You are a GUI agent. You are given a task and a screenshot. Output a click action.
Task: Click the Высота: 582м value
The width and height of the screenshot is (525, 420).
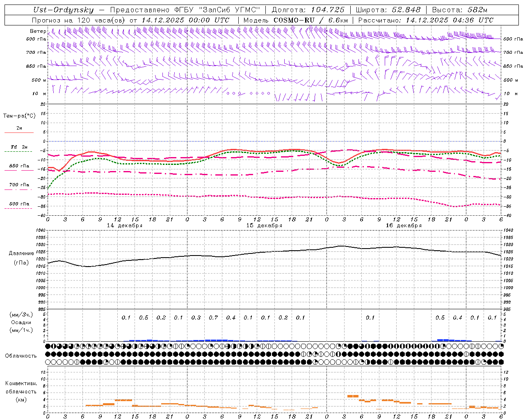(x=460, y=10)
